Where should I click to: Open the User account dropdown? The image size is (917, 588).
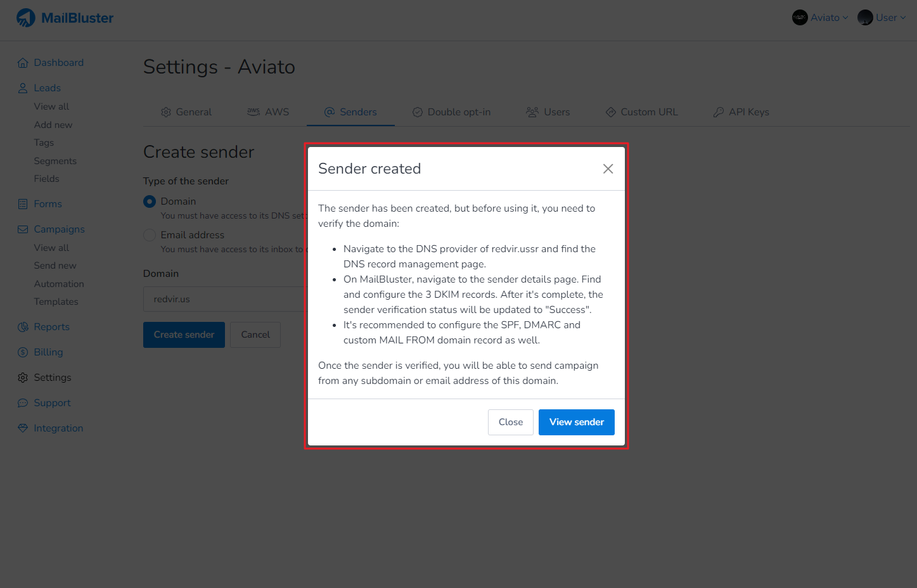pyautogui.click(x=882, y=18)
